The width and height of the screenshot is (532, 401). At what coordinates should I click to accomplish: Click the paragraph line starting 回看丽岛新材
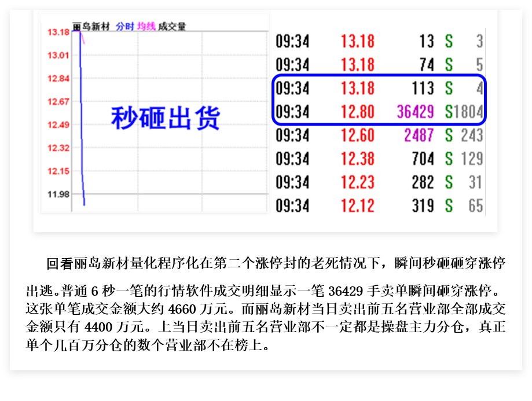(x=276, y=263)
